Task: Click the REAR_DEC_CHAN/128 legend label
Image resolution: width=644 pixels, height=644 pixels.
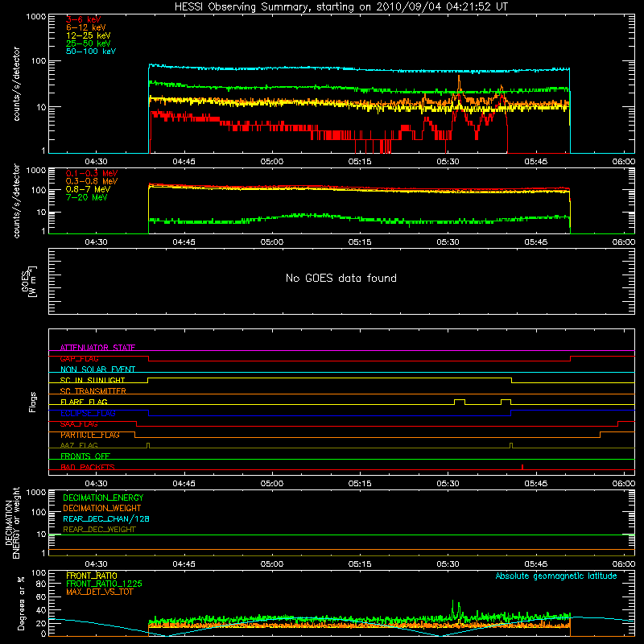Action: (106, 518)
